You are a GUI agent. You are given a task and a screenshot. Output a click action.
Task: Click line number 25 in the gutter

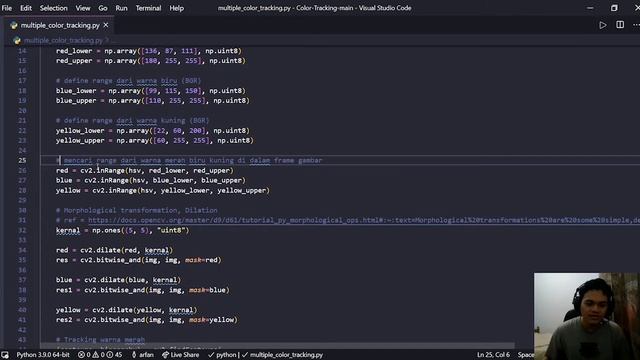pyautogui.click(x=22, y=160)
